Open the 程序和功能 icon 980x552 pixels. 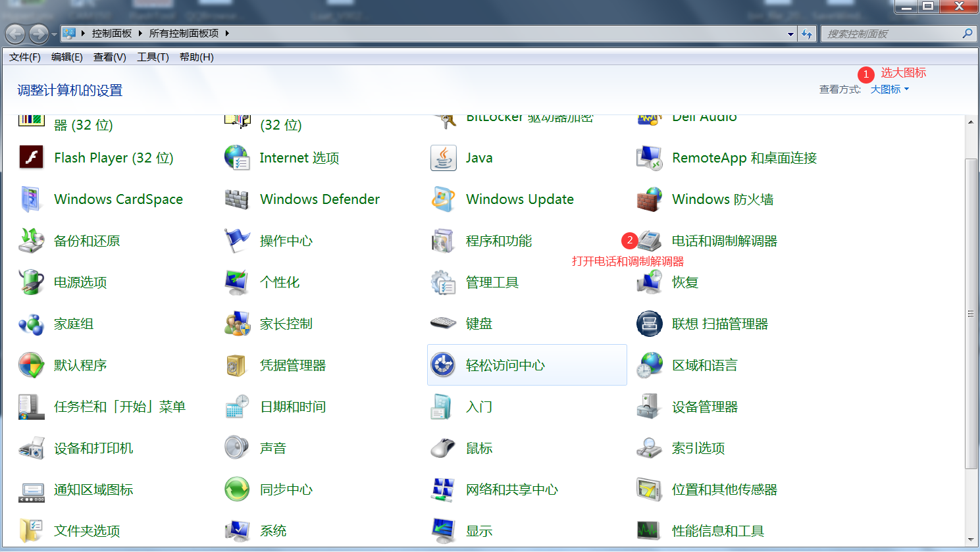tap(443, 241)
